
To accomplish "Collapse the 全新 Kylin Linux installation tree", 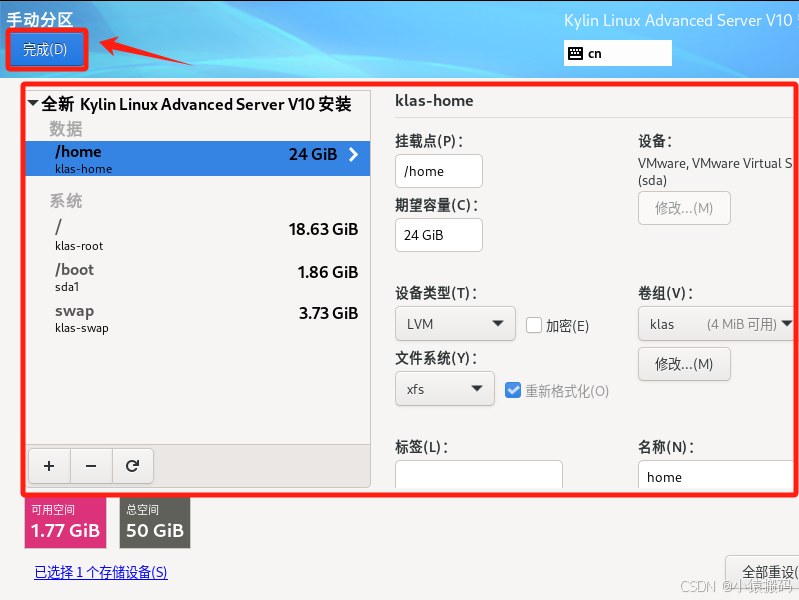I will click(33, 103).
